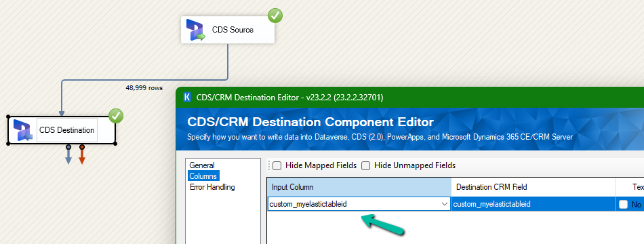Open the General page in editor

[x=201, y=165]
